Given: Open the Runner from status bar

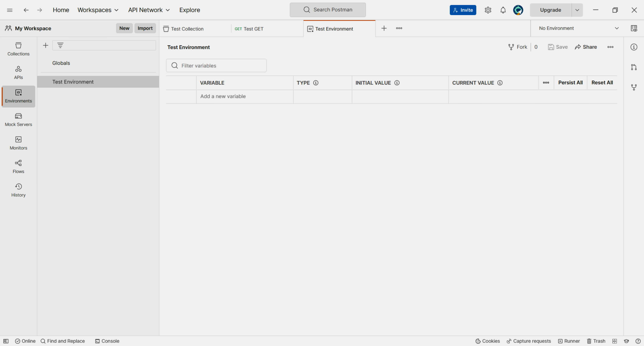Looking at the screenshot, I should click(569, 341).
